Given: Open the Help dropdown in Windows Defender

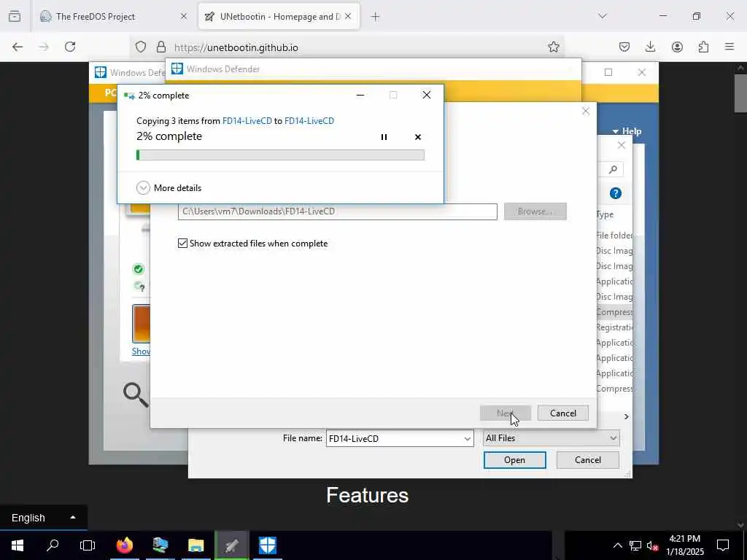Looking at the screenshot, I should click(x=627, y=131).
